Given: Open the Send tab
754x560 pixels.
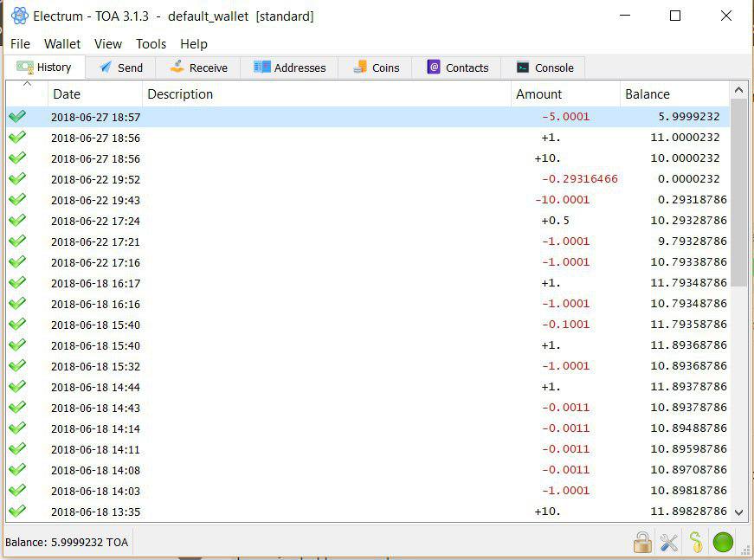Looking at the screenshot, I should tap(121, 68).
